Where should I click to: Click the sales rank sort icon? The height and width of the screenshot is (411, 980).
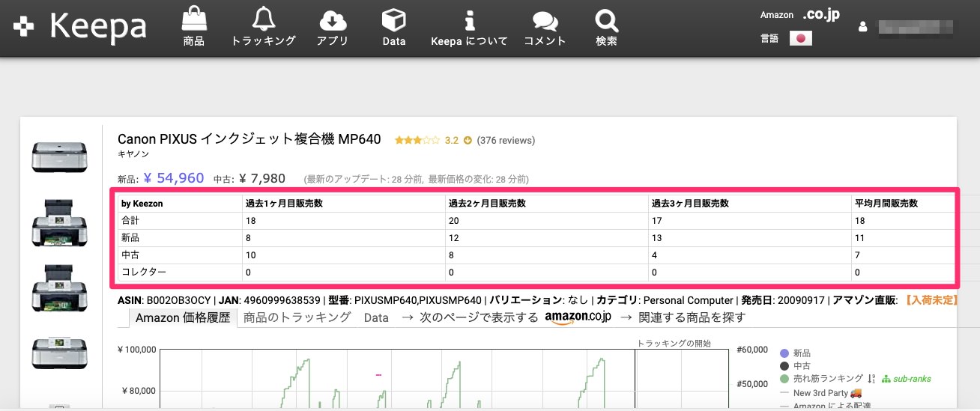[x=870, y=379]
